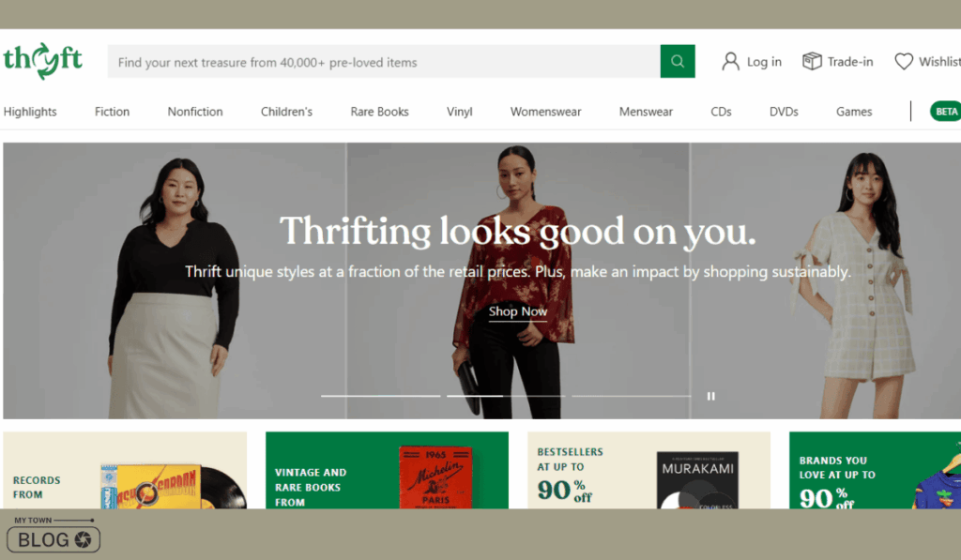Click the Trade-in box icon
Screen dimensions: 961x560
812,61
